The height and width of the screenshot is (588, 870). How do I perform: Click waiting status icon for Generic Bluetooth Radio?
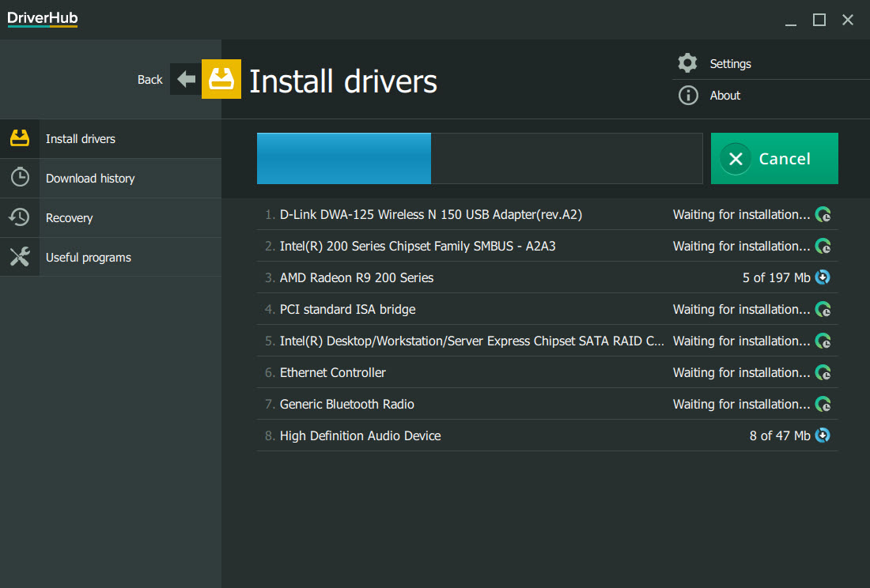click(x=823, y=404)
